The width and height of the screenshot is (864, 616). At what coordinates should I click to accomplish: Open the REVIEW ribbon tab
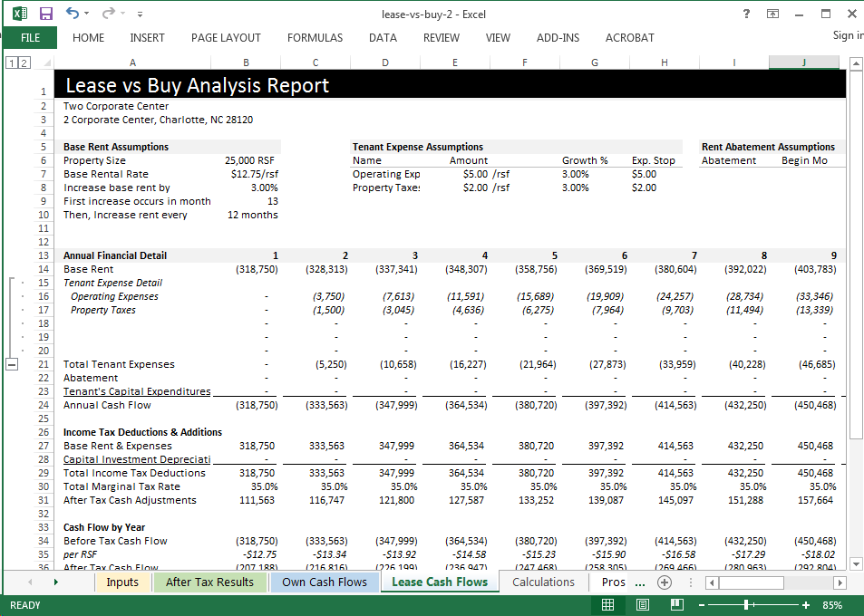(x=441, y=37)
